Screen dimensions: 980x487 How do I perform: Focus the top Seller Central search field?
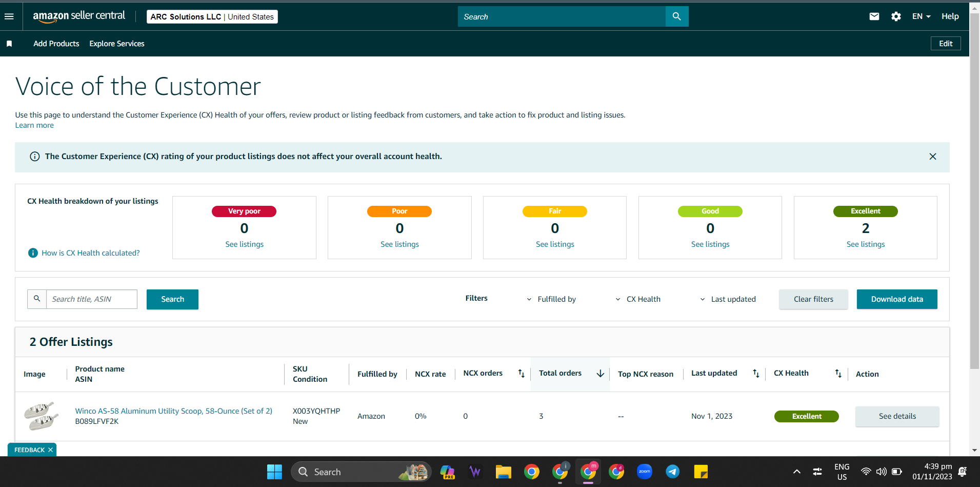pos(562,16)
